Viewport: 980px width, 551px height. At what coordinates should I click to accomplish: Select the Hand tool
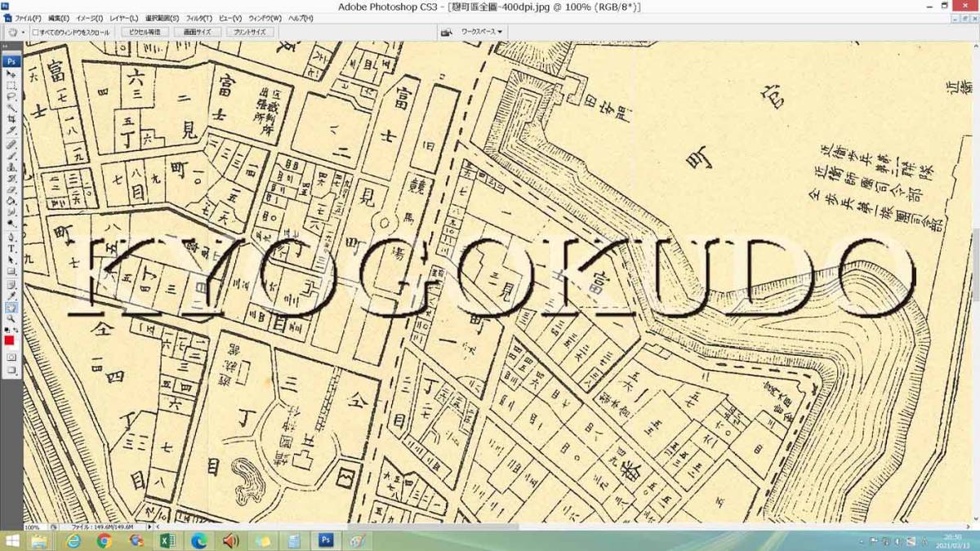(11, 307)
